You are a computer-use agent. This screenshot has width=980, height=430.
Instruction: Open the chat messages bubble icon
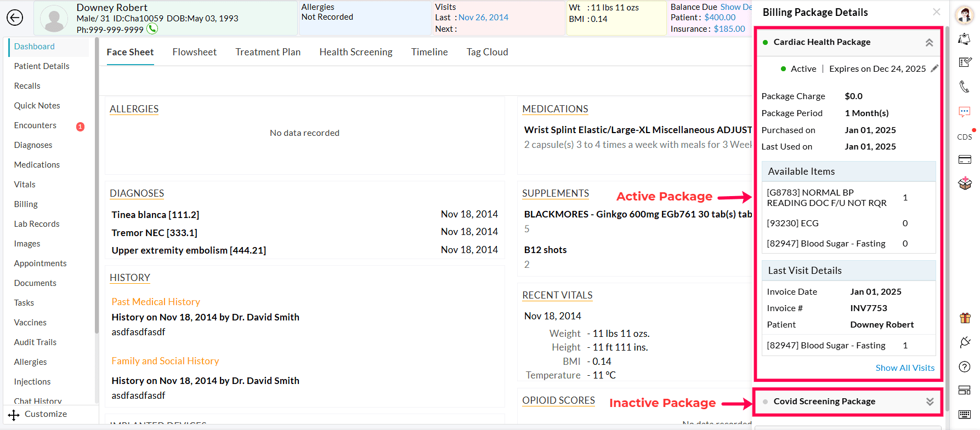coord(965,112)
